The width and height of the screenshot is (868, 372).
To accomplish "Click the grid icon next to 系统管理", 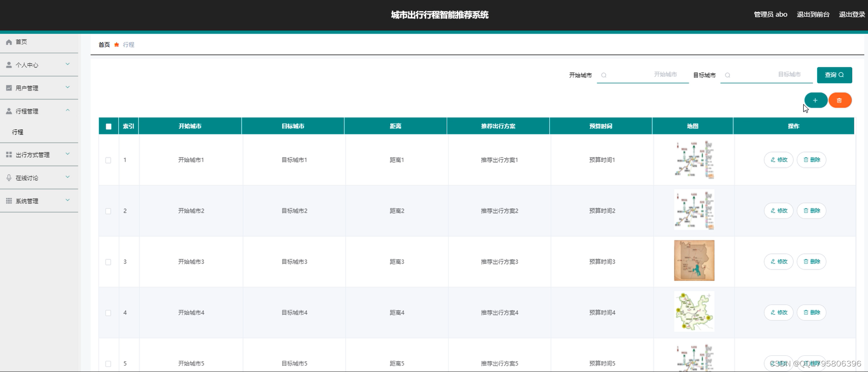I will [9, 201].
